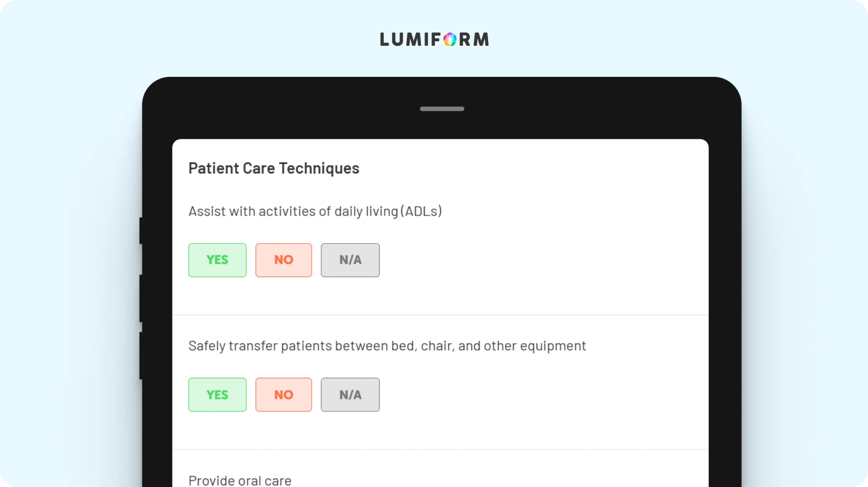Click the Assist with activities of daily living question
The height and width of the screenshot is (487, 868).
[315, 211]
